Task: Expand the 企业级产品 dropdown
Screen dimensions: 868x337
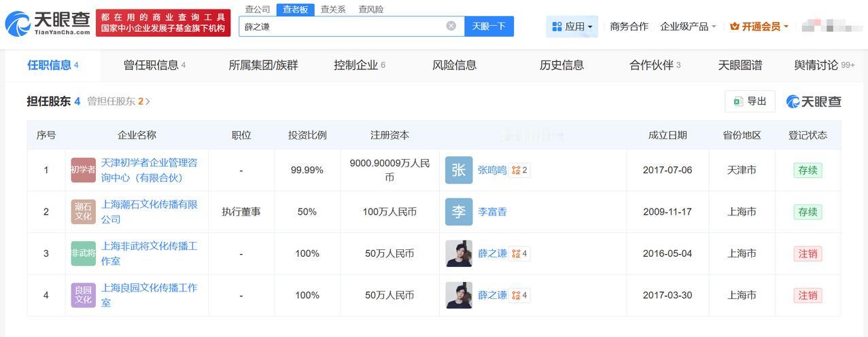Action: [688, 26]
